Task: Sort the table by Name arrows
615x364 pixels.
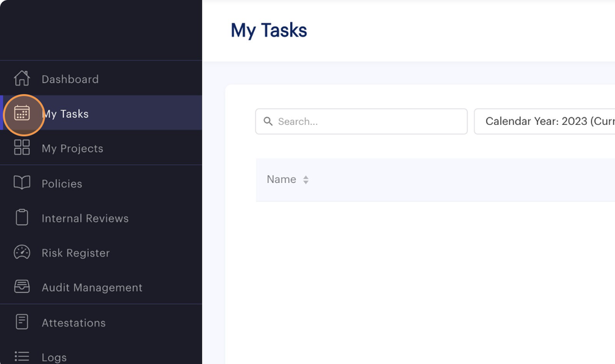Action: coord(305,180)
